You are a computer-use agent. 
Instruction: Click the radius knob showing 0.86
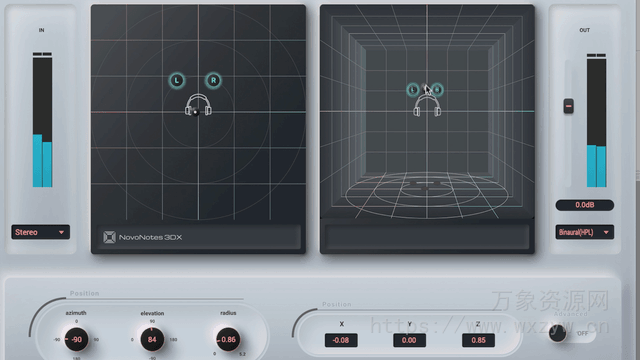click(x=228, y=339)
